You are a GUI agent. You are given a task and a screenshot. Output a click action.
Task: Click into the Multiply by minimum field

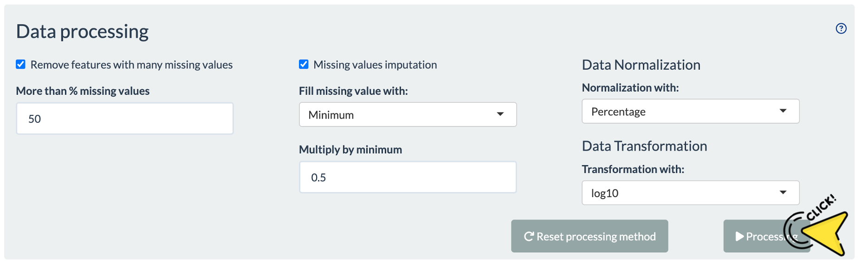[x=407, y=178]
